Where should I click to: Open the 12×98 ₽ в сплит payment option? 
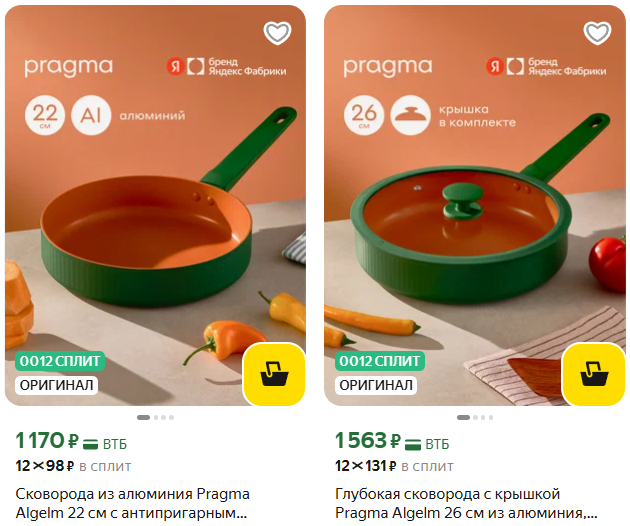[73, 466]
